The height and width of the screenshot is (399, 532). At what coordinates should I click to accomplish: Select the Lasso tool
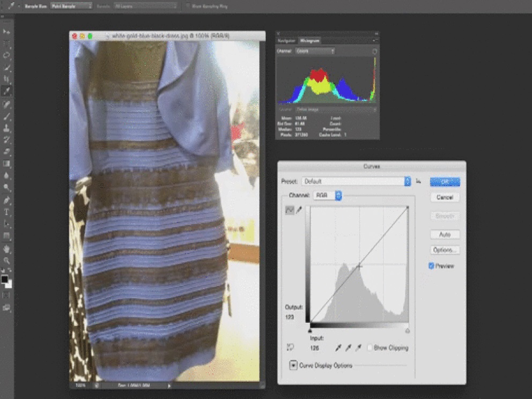click(x=7, y=55)
